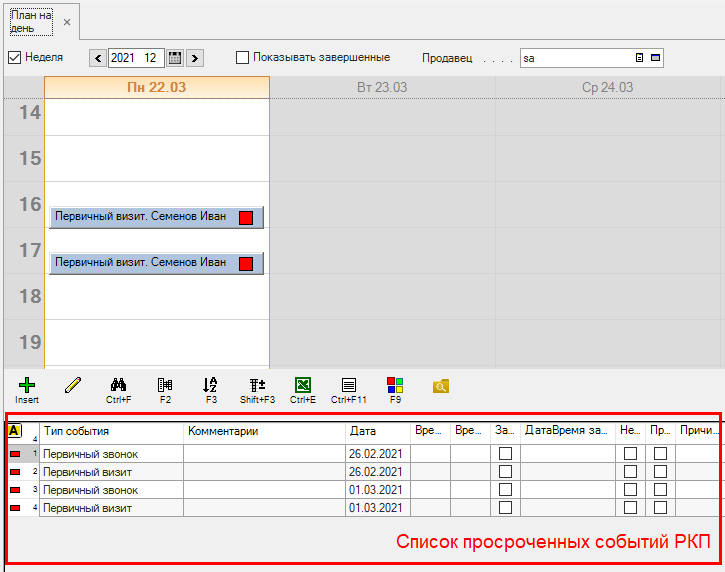This screenshot has height=572, width=725.
Task: Uncheck the Неделя checkbox
Action: [x=14, y=58]
